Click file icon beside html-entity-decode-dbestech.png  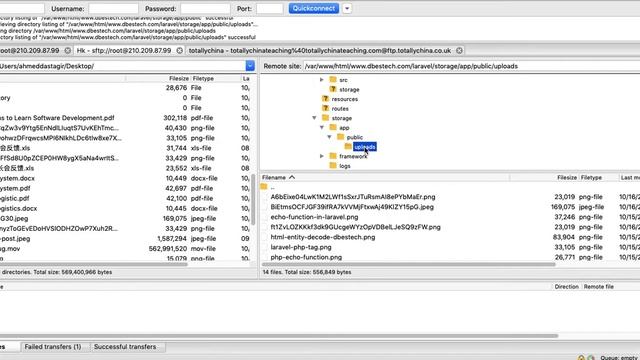[264, 237]
